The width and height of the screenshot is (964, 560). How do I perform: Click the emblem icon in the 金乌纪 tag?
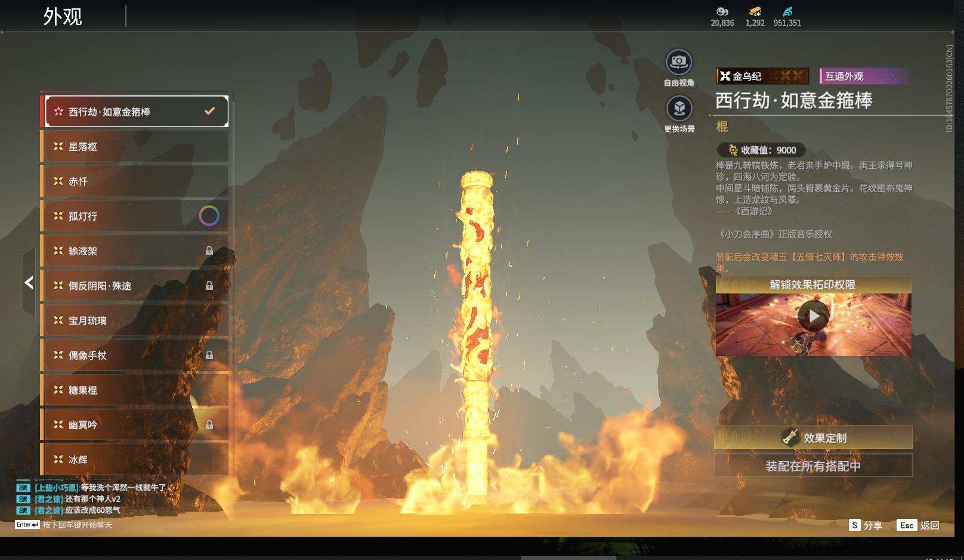pos(725,76)
